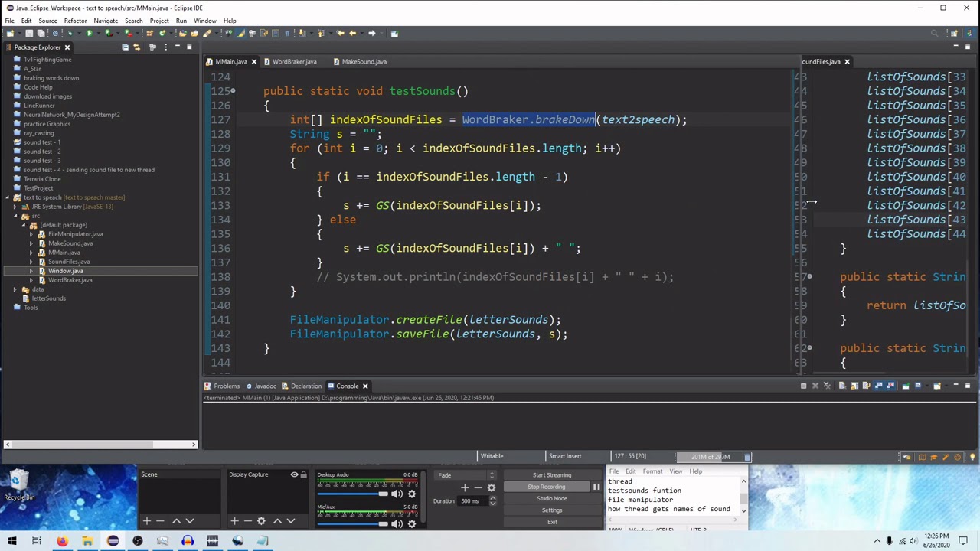Switch to WordBraker.java editor tab
This screenshot has width=980, height=551.
[x=294, y=61]
